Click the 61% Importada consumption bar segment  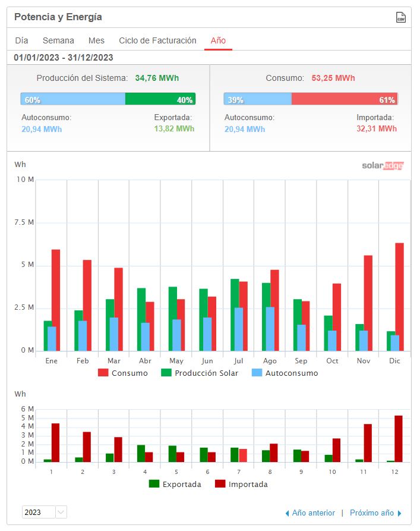click(345, 99)
